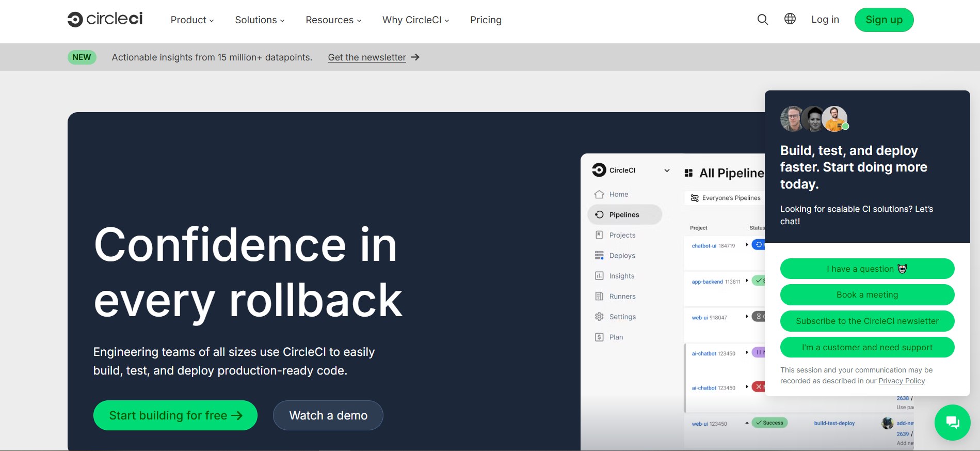Click Watch a demo button
Image resolution: width=980 pixels, height=451 pixels.
click(x=328, y=415)
